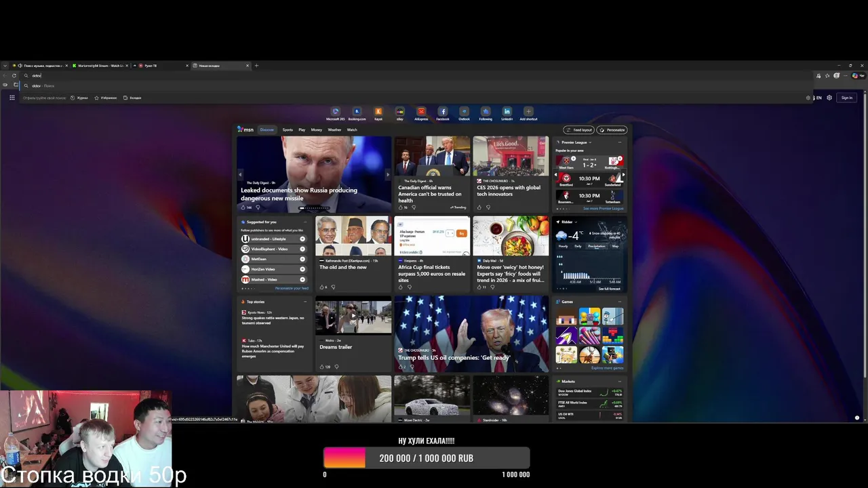Open the Personalize your feed link
This screenshot has height=488, width=868.
[292, 288]
